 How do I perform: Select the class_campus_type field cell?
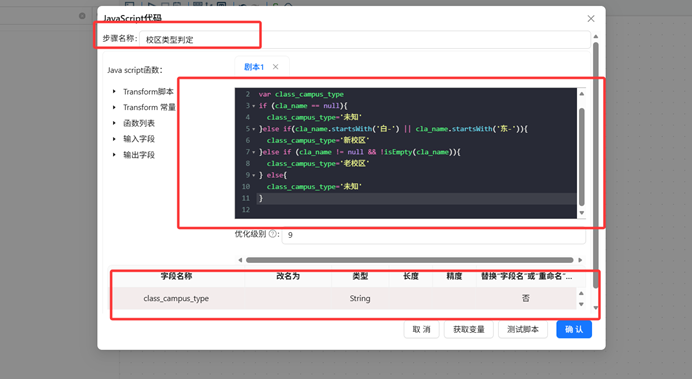176,299
